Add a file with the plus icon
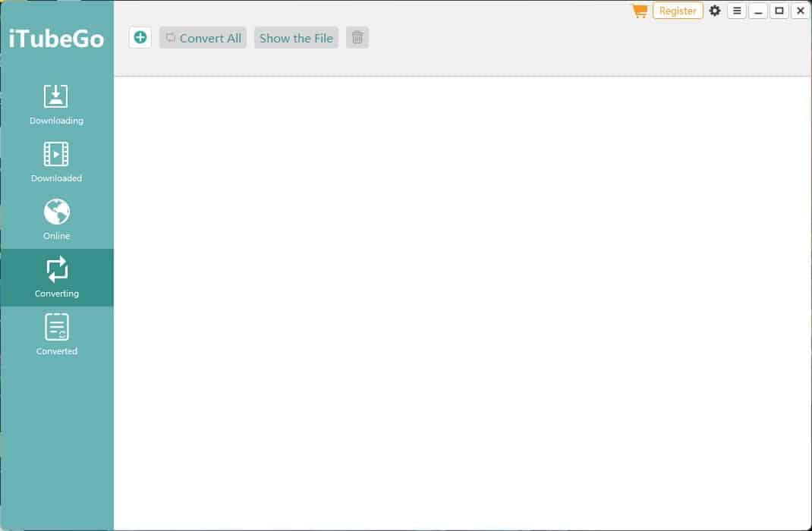Image resolution: width=812 pixels, height=531 pixels. [140, 37]
